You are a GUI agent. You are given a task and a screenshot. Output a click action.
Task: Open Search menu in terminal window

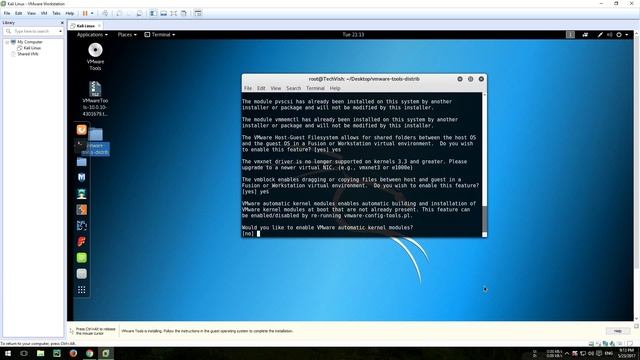tap(293, 88)
